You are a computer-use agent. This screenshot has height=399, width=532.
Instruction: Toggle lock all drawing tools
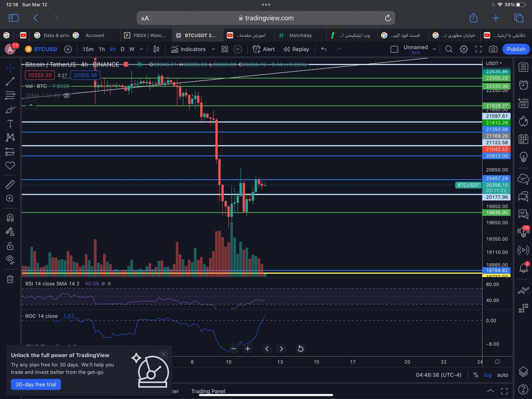(x=10, y=245)
